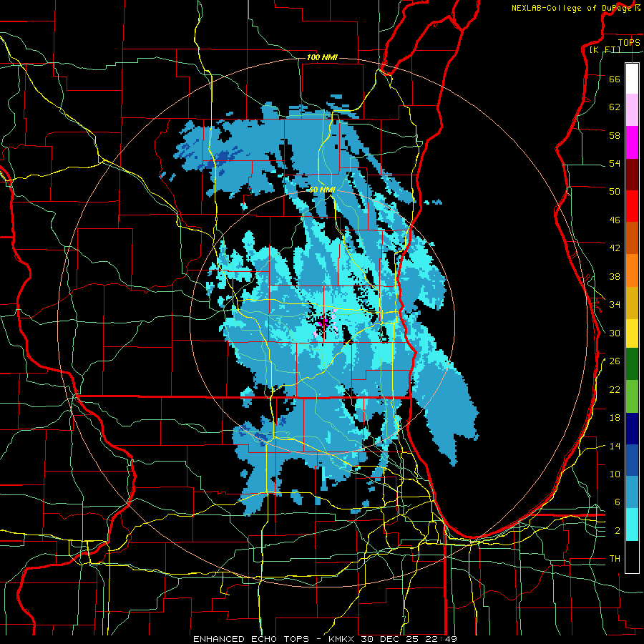The image size is (644, 644).
Task: Click the dark red legend swatch
Action: pyautogui.click(x=632, y=175)
